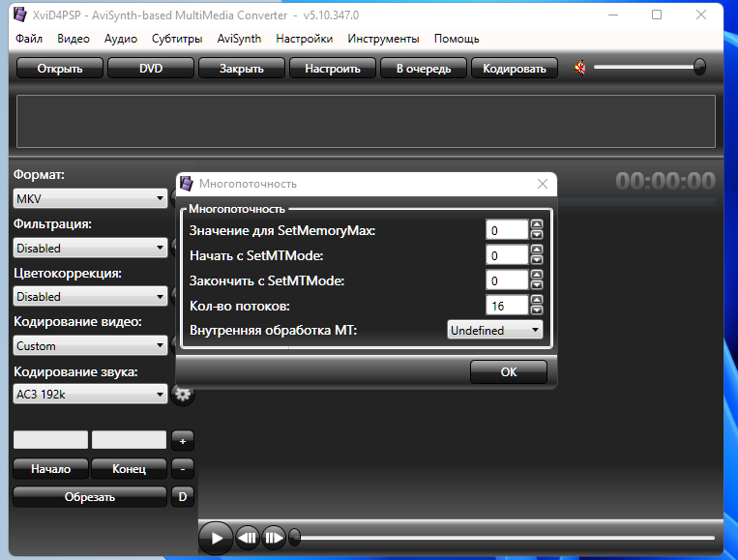Image resolution: width=738 pixels, height=560 pixels.
Task: Expand the Внутренняя обработка MT dropdown
Action: coord(495,331)
